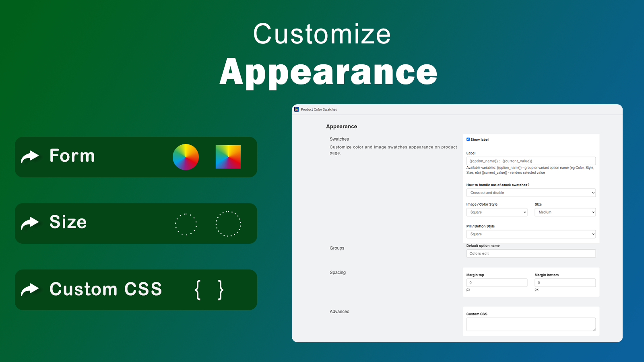Open the Image / Color Style dropdown
The height and width of the screenshot is (362, 644).
click(496, 212)
